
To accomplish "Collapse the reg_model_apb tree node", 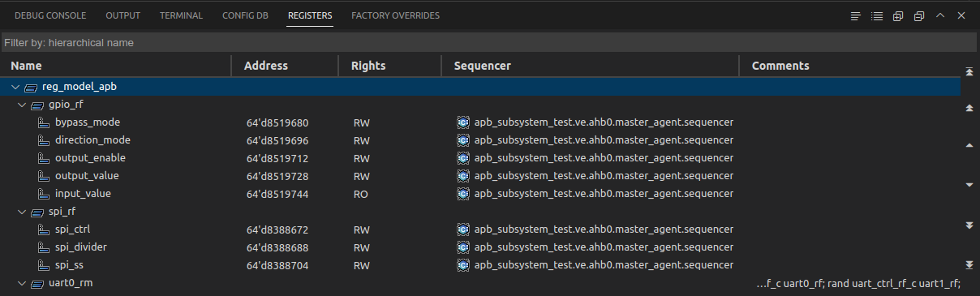I will click(15, 87).
